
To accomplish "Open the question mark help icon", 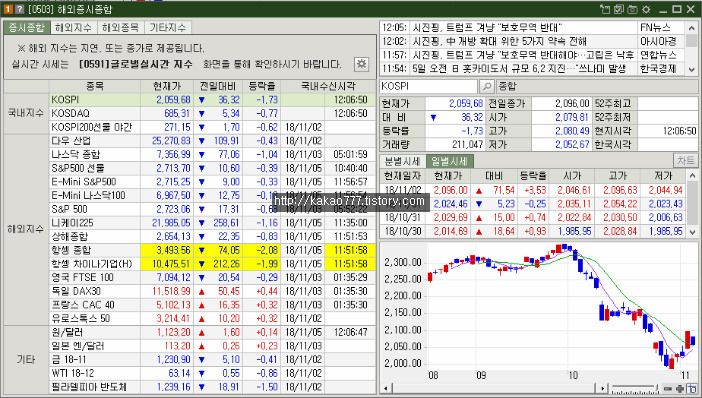I will point(19,9).
